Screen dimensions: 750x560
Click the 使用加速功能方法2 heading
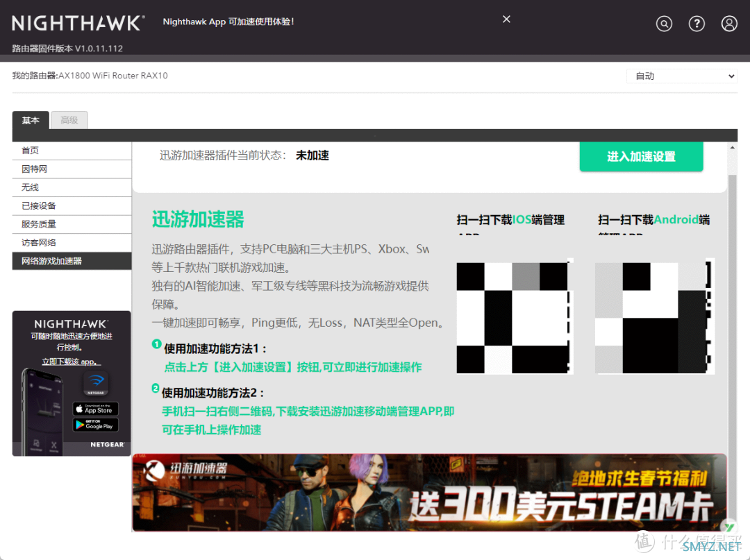coord(213,393)
